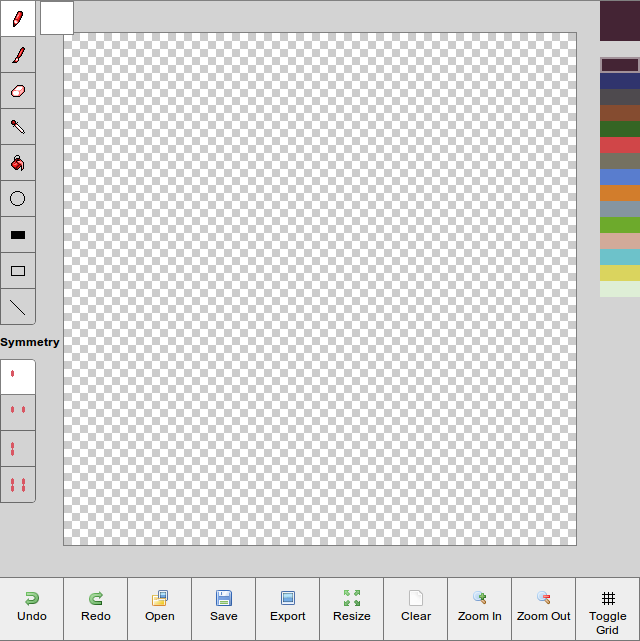640x641 pixels.
Task: Enable no symmetry single-dot mode
Action: pos(18,377)
